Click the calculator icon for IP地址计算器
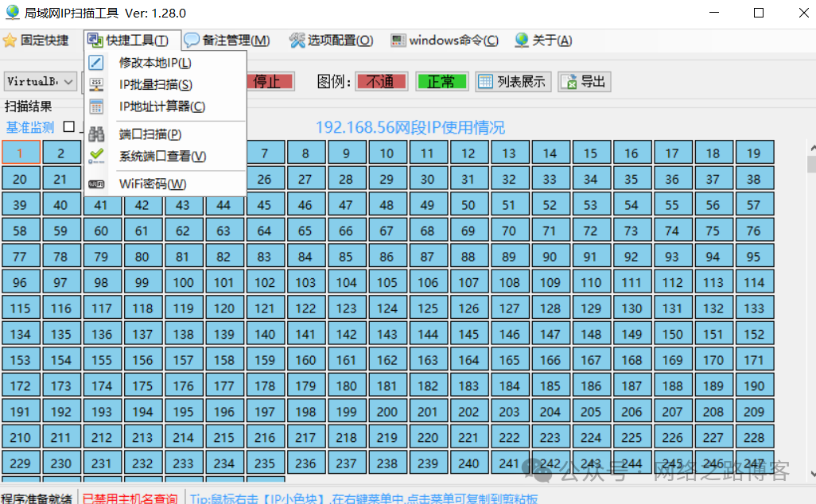The height and width of the screenshot is (504, 816). click(96, 107)
